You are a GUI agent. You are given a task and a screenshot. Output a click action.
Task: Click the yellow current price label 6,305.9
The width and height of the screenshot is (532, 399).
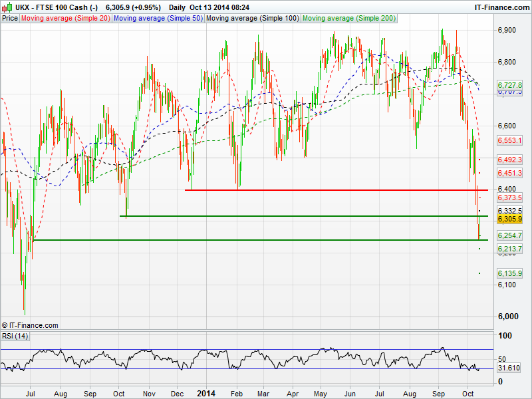point(509,219)
